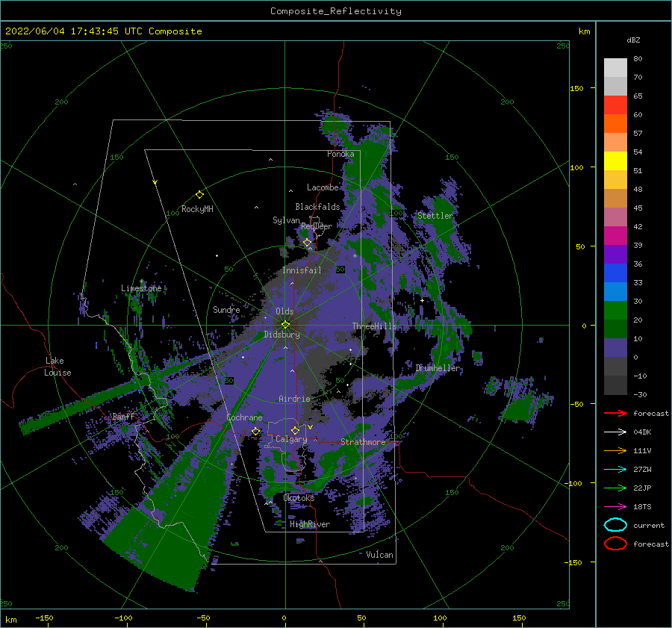Image resolution: width=672 pixels, height=628 pixels.
Task: Click the 18TS legend label
Action: [x=642, y=507]
